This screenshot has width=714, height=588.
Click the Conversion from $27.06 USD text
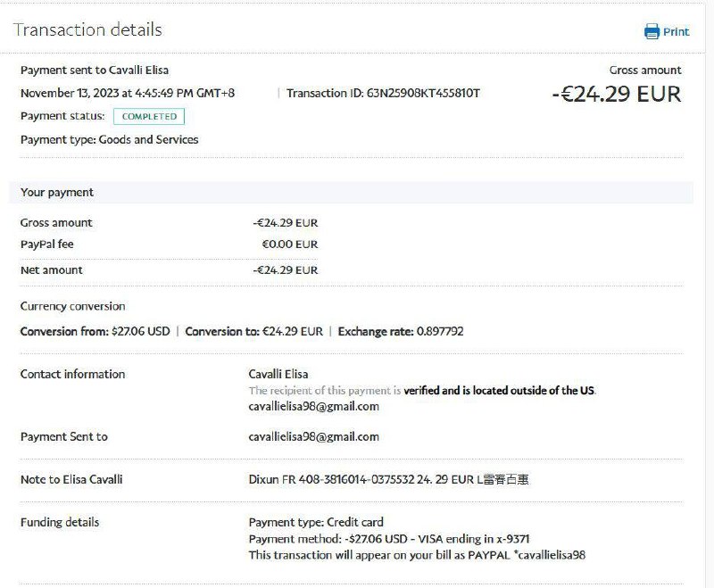(95, 331)
